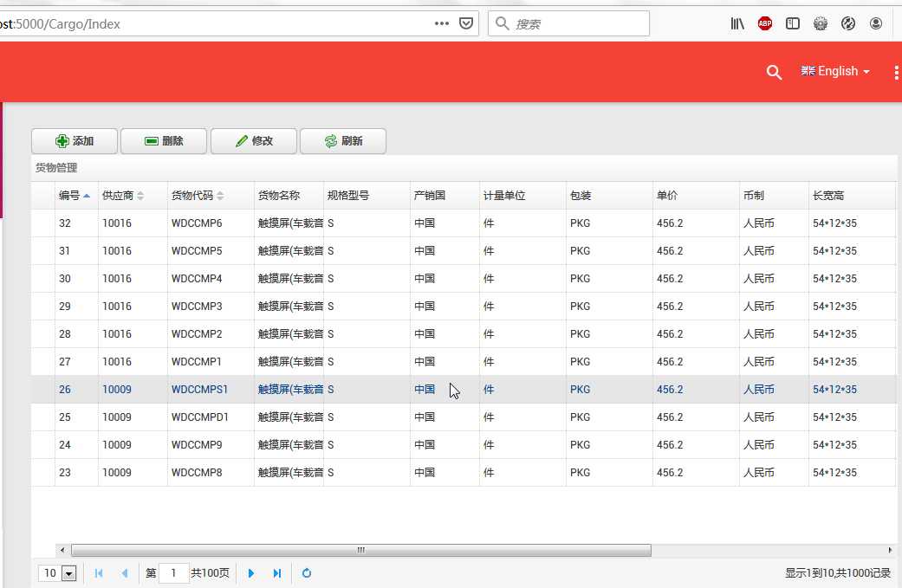
Task: Click the 货物管理 panel title
Action: tap(56, 168)
